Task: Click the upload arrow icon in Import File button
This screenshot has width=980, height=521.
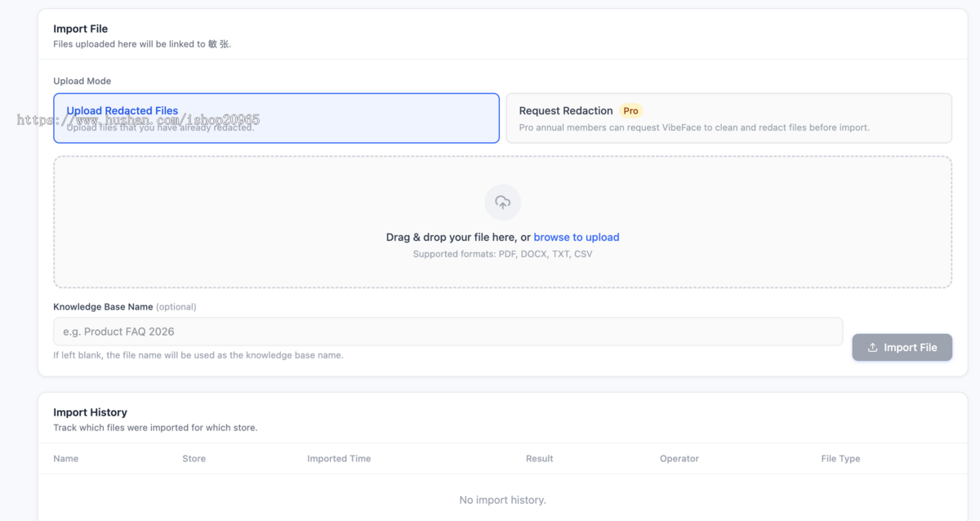Action: [872, 347]
